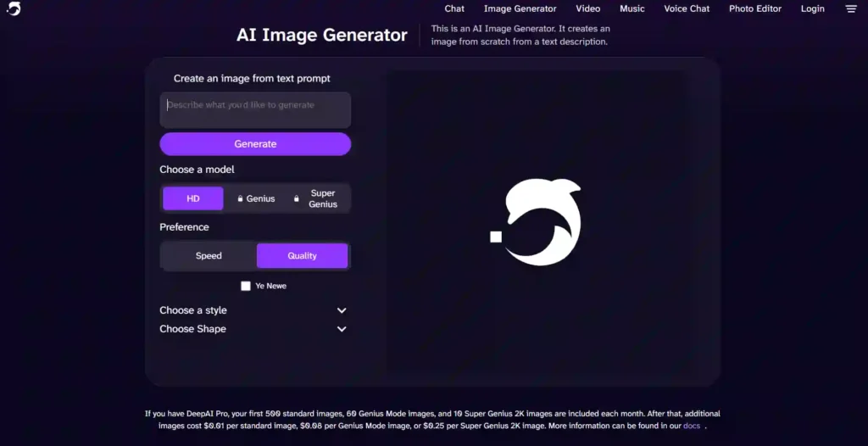Click the Create an image from text prompt label

252,79
